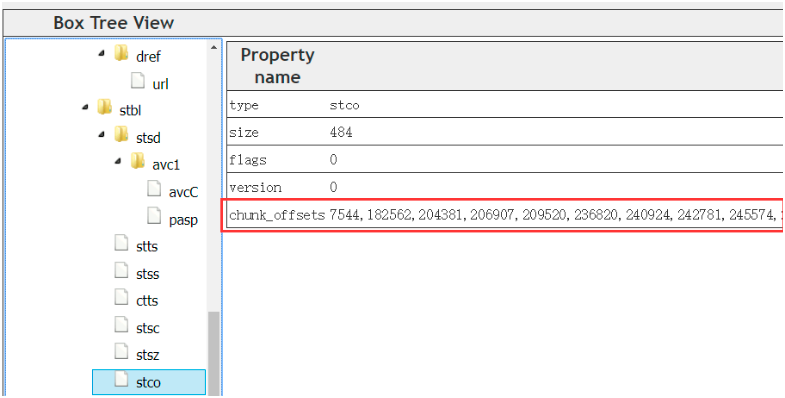Click the type property name cell
Screen dimensions: 785x398
click(244, 106)
